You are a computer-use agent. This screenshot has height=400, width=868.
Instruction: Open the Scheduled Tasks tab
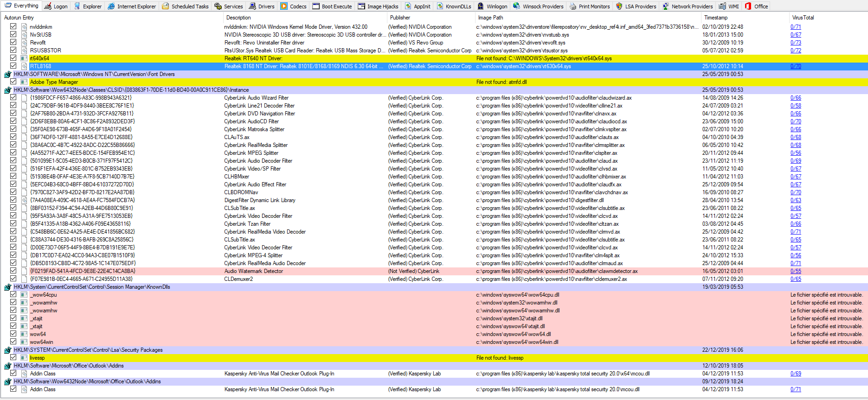coord(185,6)
